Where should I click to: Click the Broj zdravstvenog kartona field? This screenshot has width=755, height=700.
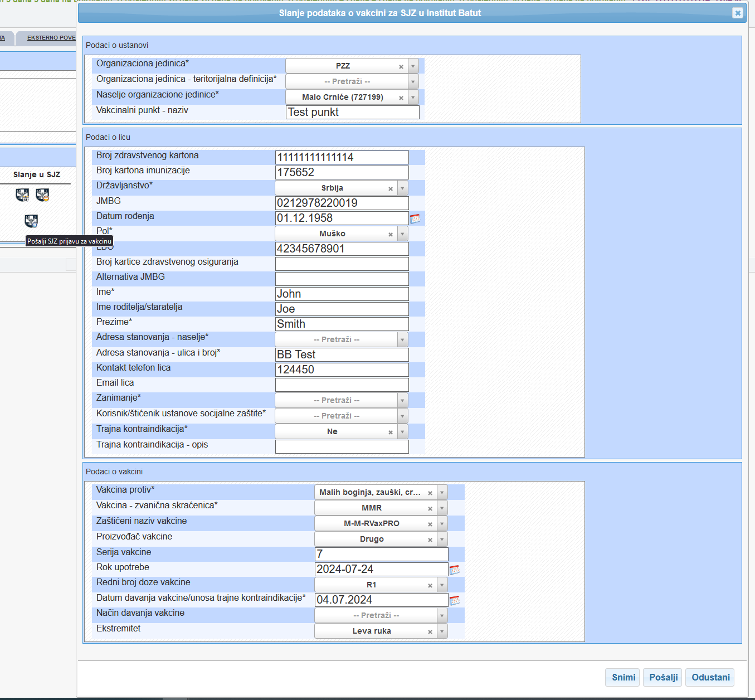pos(342,157)
